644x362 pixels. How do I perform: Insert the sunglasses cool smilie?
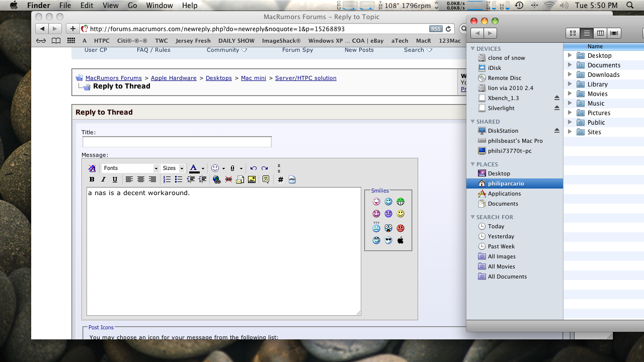click(388, 240)
